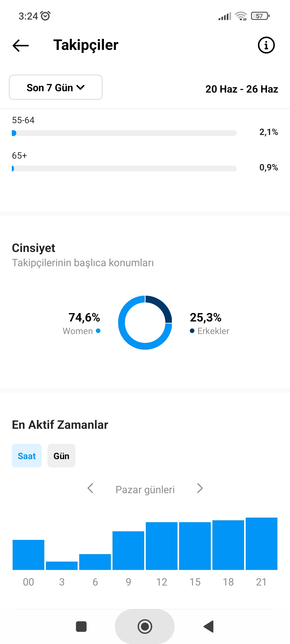
Task: Tap the 65+ age progress bar
Action: click(x=124, y=169)
